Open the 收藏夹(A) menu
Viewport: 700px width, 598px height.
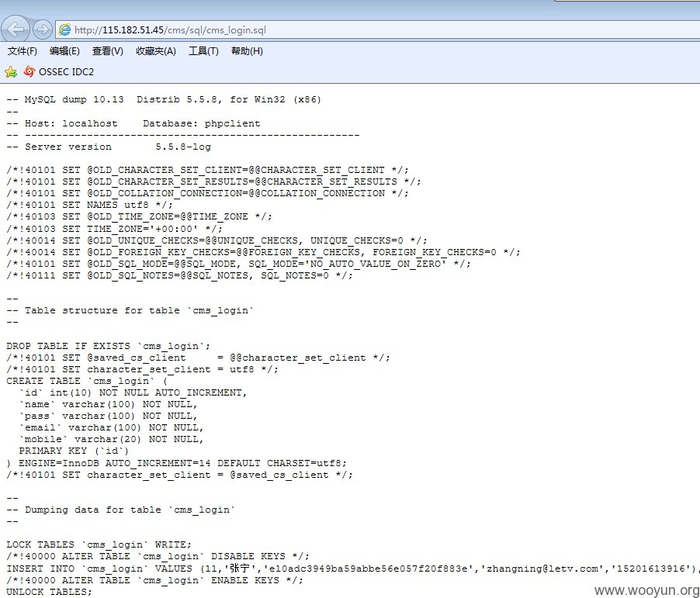156,51
